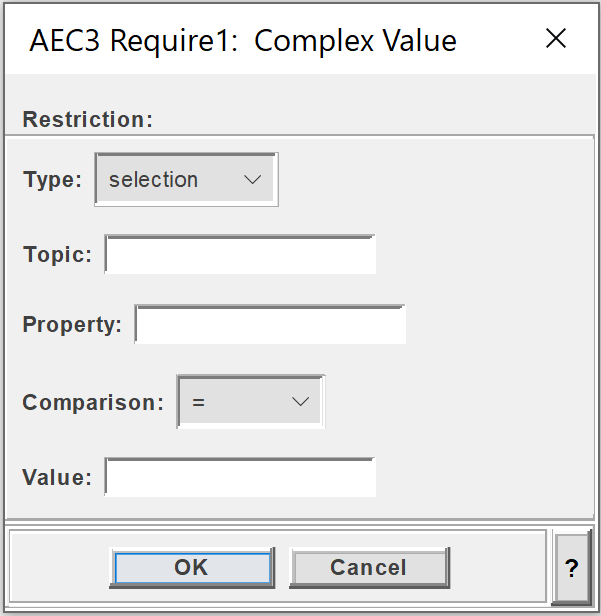Dismiss using the Cancel button
Viewport: 601px width, 616px height.
coord(369,568)
